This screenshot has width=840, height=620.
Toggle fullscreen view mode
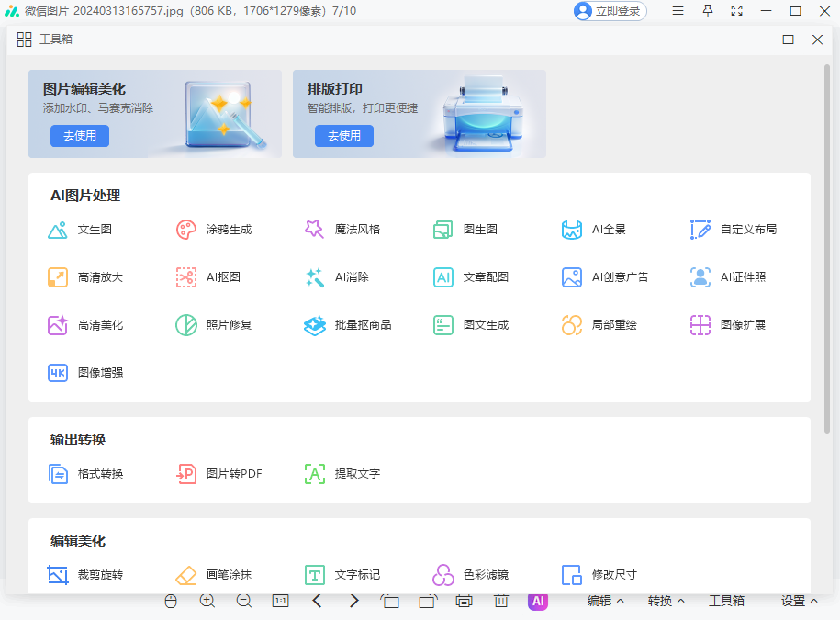click(x=735, y=12)
